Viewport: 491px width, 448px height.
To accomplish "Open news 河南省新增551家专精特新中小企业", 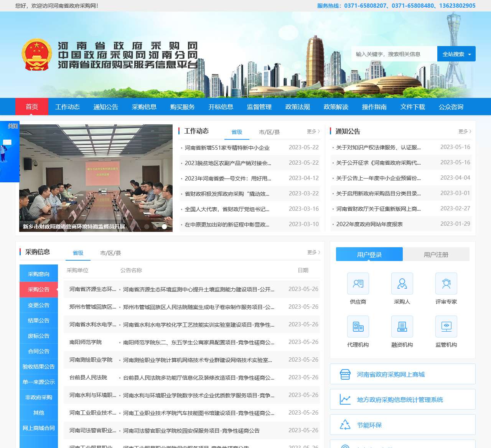I will 227,148.
